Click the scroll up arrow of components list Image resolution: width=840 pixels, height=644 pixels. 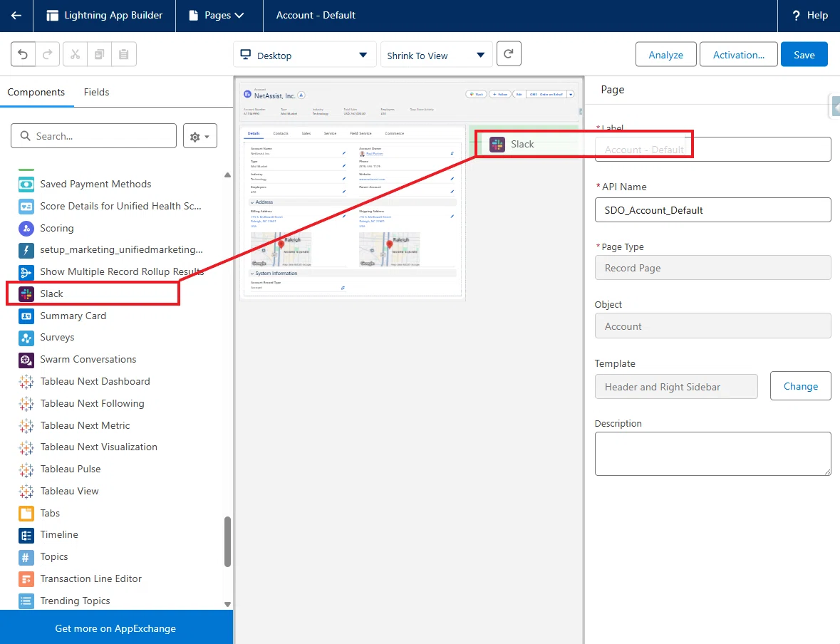pos(228,175)
